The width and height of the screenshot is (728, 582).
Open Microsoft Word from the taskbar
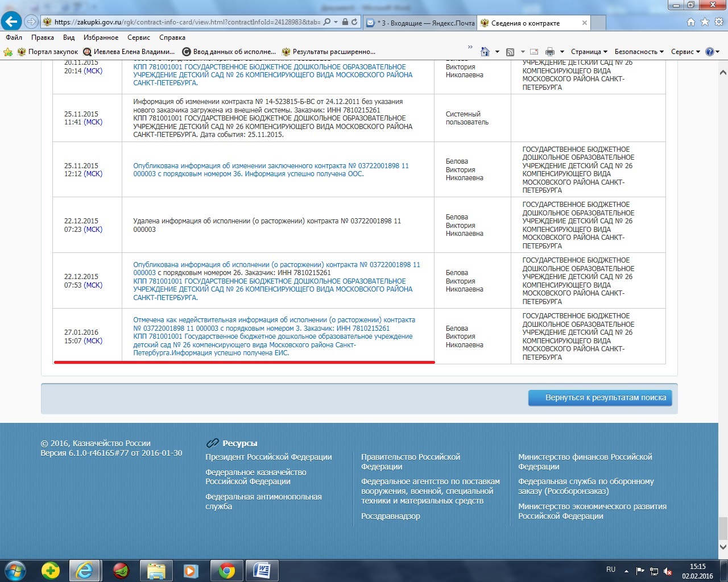coord(262,570)
